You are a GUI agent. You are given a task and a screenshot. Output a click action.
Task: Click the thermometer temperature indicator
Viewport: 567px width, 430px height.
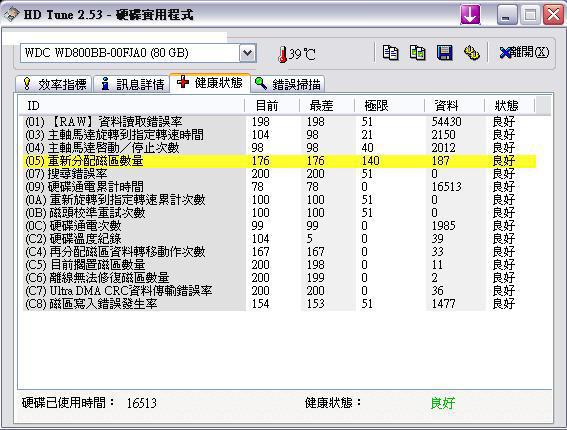coord(297,54)
